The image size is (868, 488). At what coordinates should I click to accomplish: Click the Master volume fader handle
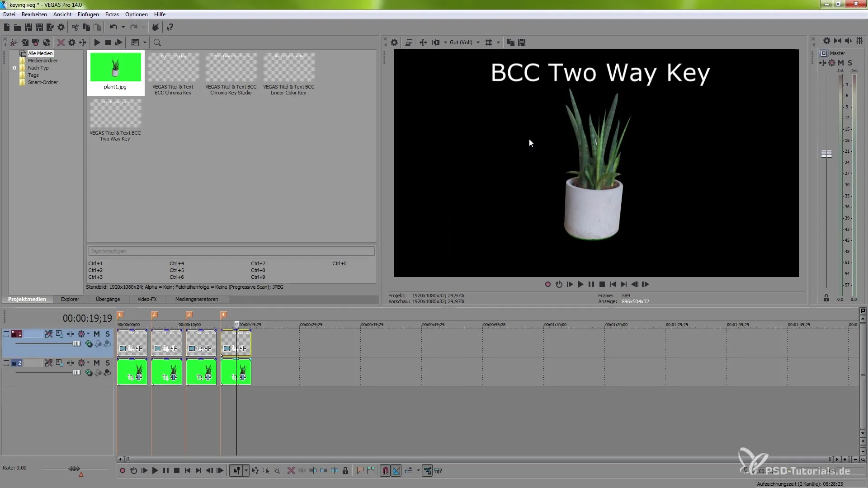[x=826, y=154]
